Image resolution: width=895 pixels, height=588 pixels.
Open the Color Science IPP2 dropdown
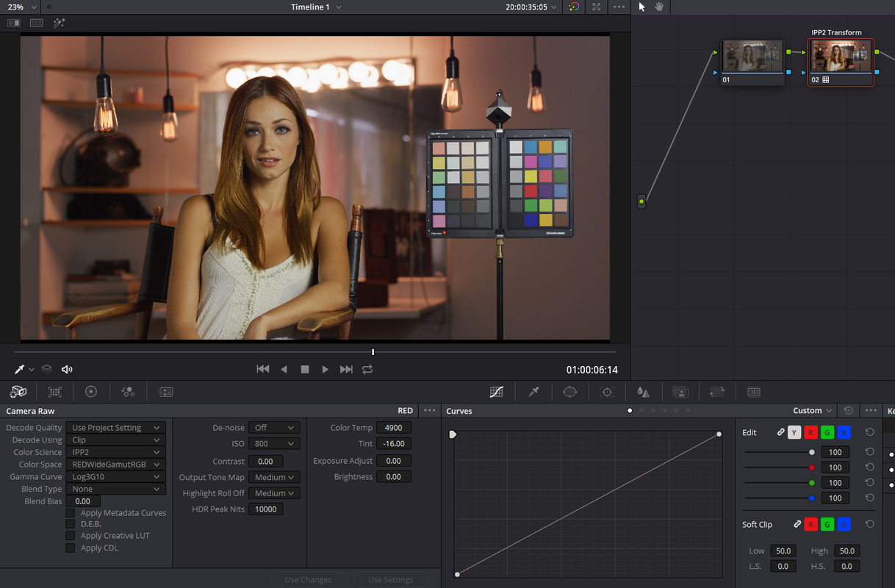116,452
